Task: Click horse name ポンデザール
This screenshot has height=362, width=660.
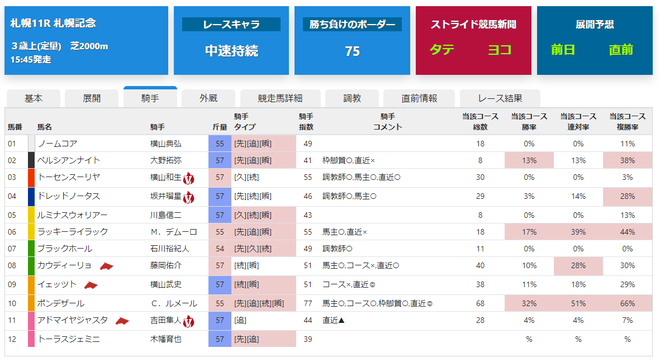Action: (x=61, y=303)
